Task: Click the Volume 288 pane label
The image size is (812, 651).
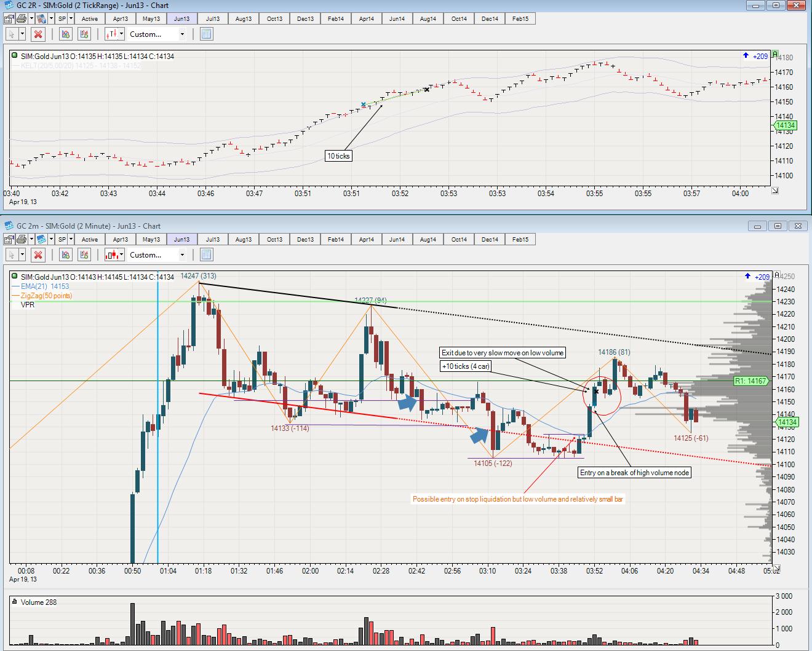Action: tap(34, 602)
